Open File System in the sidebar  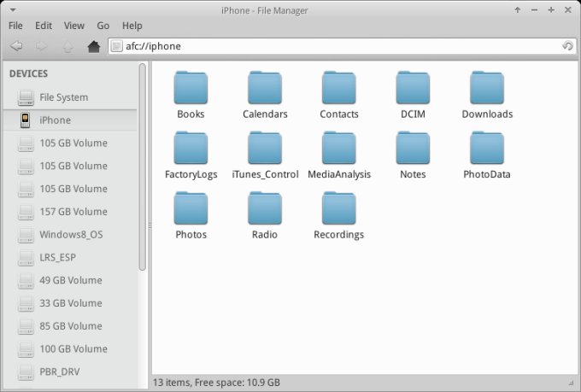tap(63, 97)
